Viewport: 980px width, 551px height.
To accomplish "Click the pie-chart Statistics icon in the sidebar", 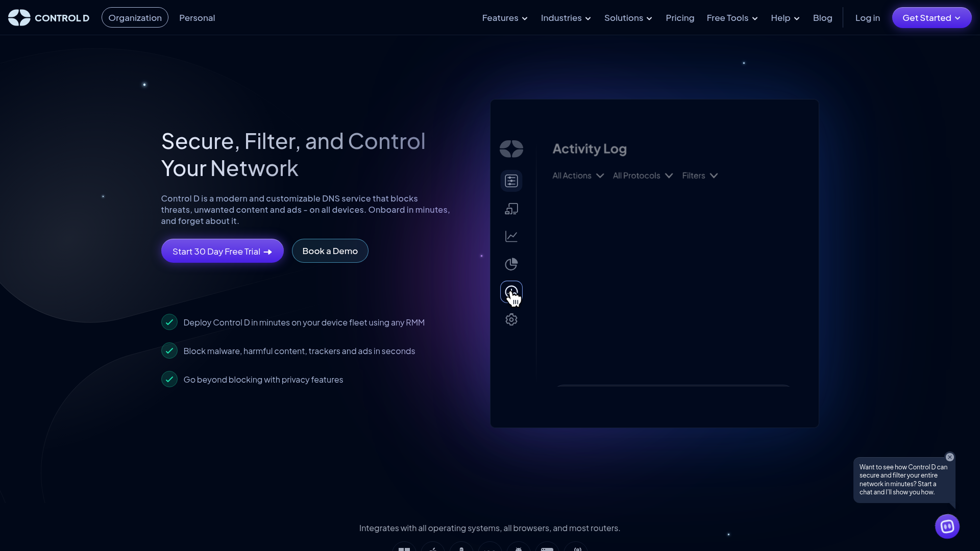I will pyautogui.click(x=511, y=264).
